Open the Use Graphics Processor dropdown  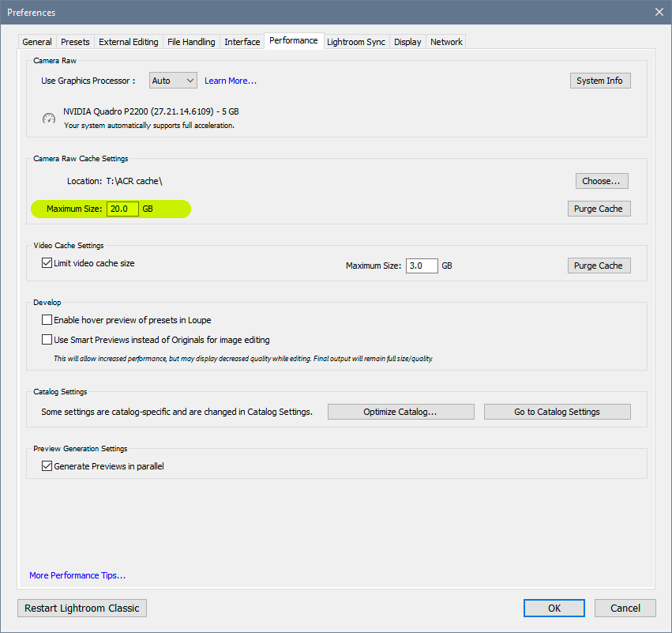[172, 80]
